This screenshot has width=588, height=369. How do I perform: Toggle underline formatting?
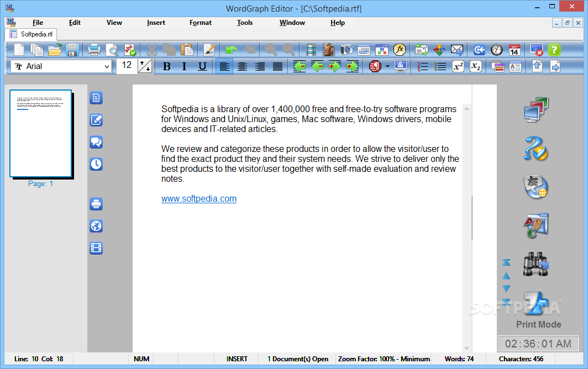tap(202, 67)
